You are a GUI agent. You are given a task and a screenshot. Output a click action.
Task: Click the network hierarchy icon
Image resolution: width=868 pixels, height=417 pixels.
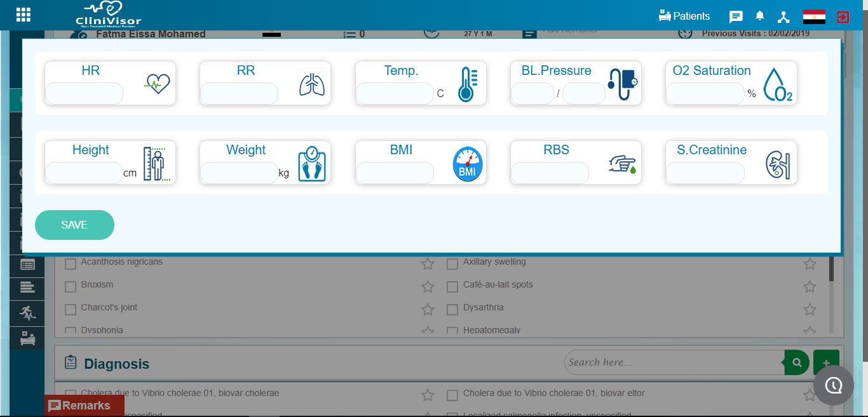(783, 17)
